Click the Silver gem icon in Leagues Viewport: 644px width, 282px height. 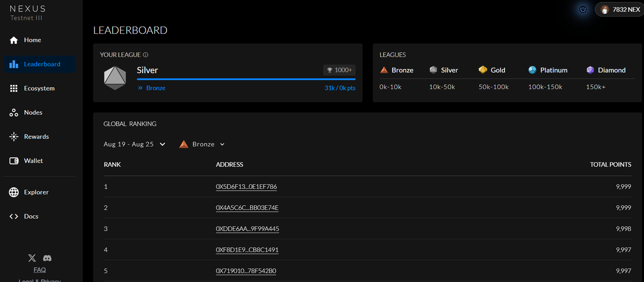[433, 70]
